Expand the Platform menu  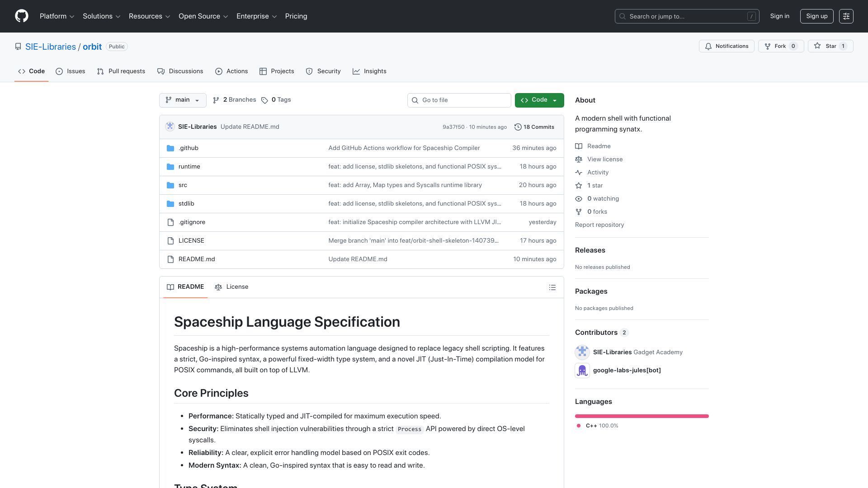(x=57, y=16)
